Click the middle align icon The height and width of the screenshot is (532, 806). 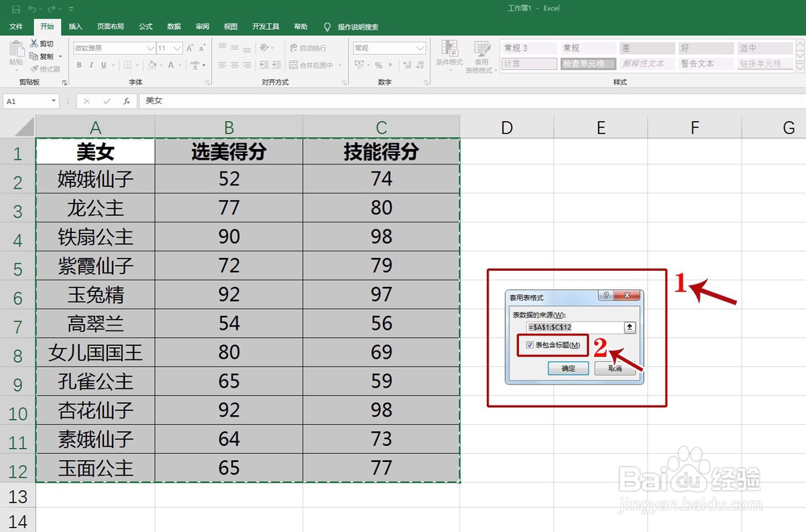[x=235, y=48]
